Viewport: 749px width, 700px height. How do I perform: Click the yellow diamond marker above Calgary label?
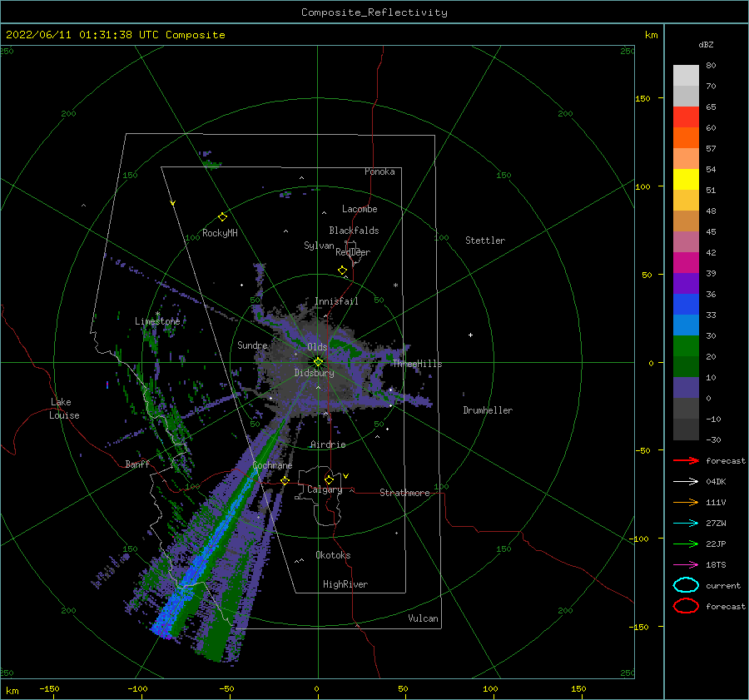click(329, 479)
